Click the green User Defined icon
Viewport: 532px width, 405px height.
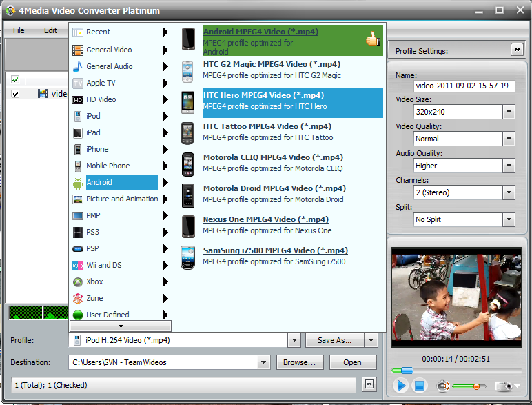coord(78,315)
